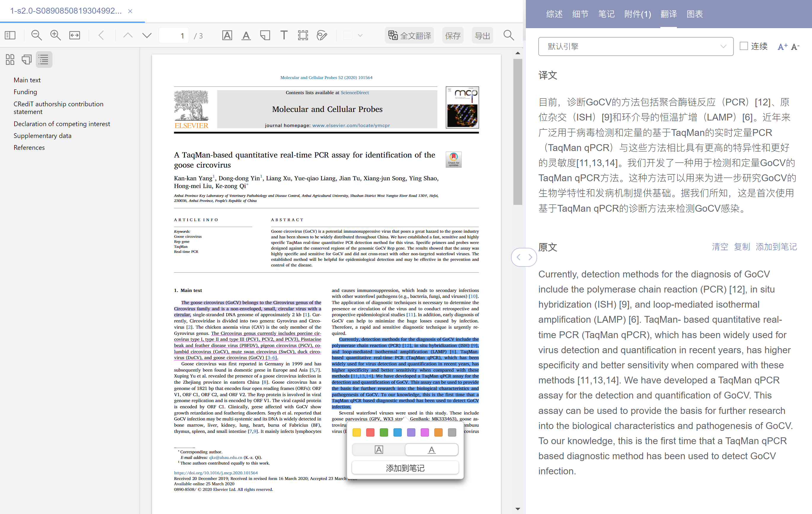Go to previous page arrow
Screen dimensions: 812x514
click(x=128, y=36)
